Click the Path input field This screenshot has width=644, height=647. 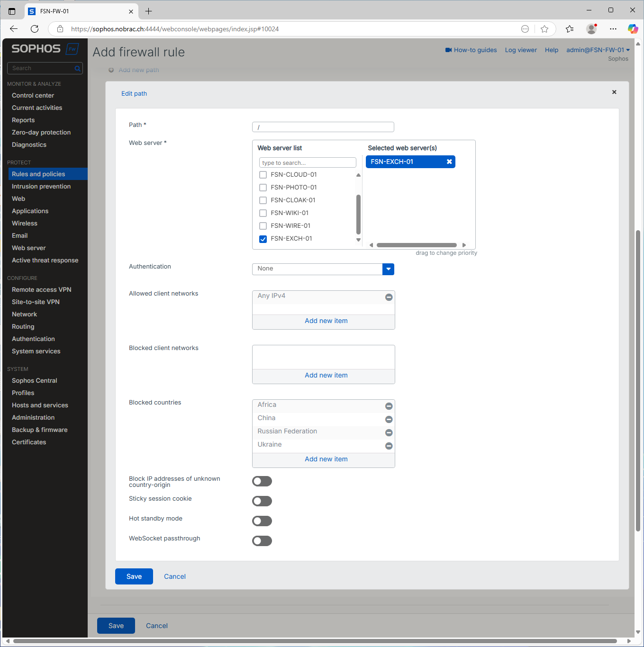(323, 127)
